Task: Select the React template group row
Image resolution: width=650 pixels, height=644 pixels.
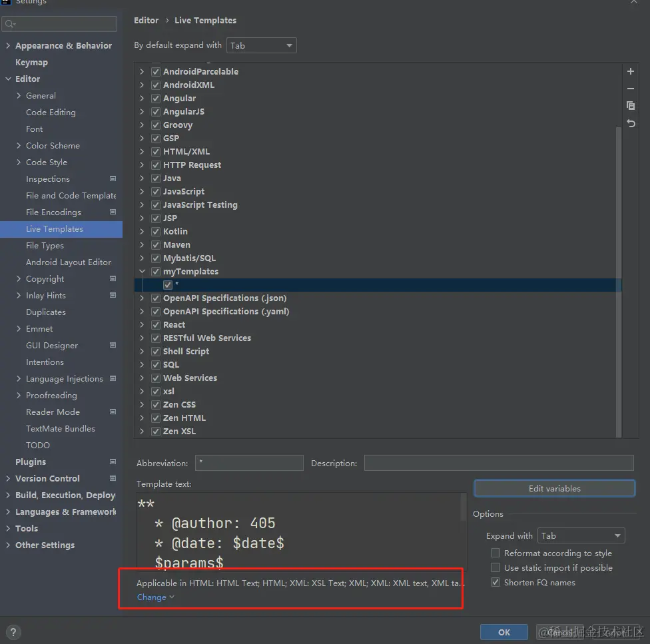Action: [x=174, y=324]
